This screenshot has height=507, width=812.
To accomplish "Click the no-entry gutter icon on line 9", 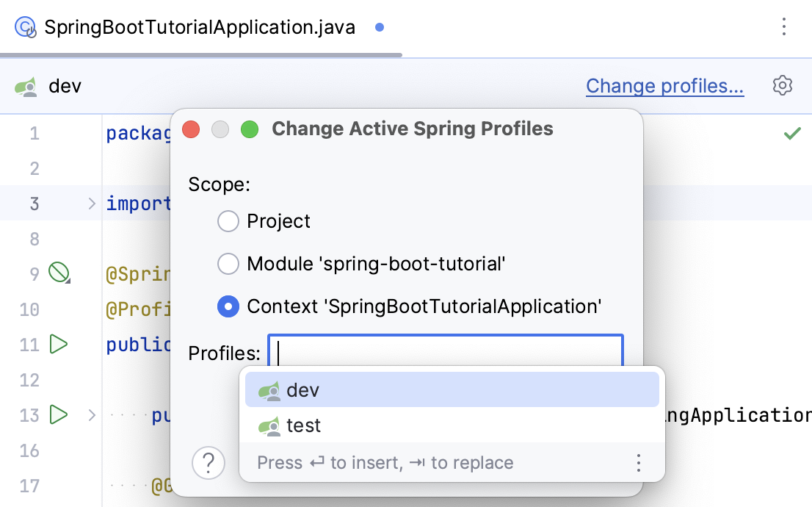I will 58,273.
